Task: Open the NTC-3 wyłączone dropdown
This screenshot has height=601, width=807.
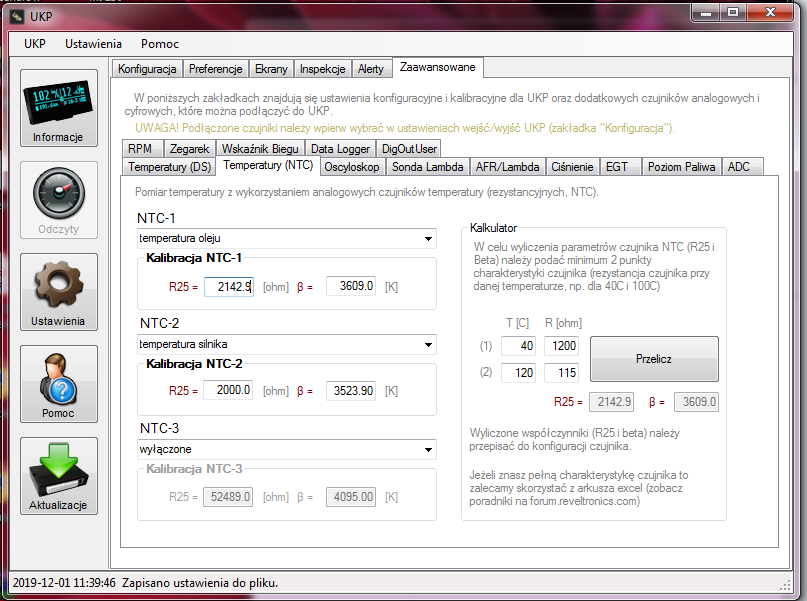Action: [x=285, y=449]
